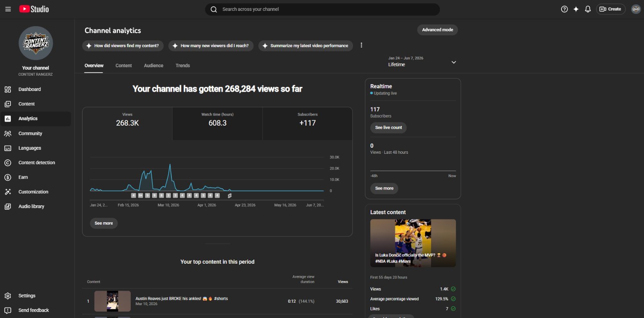The image size is (644, 318).
Task: Open 'Austin Reaves just BROKE his ankles!' title
Action: (182, 299)
